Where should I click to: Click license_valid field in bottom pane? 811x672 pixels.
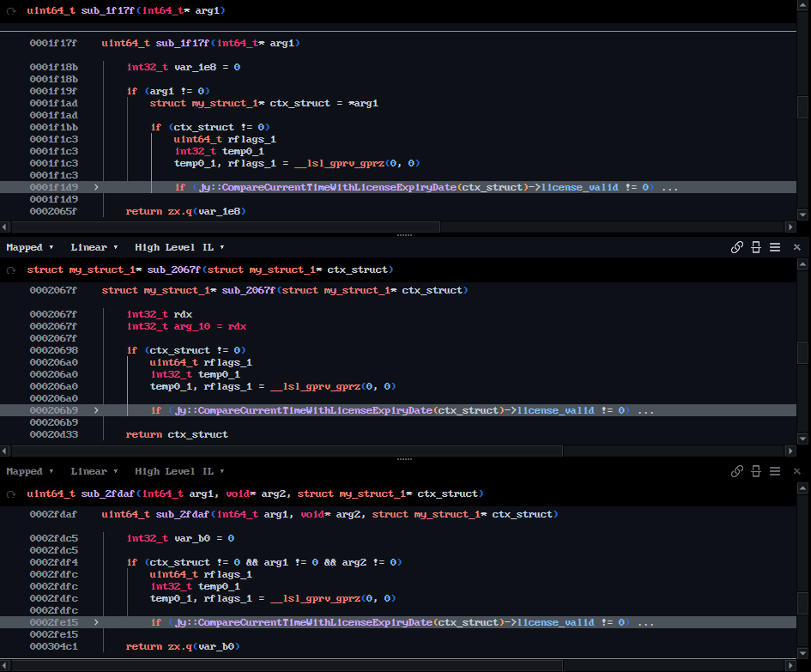pyautogui.click(x=554, y=622)
